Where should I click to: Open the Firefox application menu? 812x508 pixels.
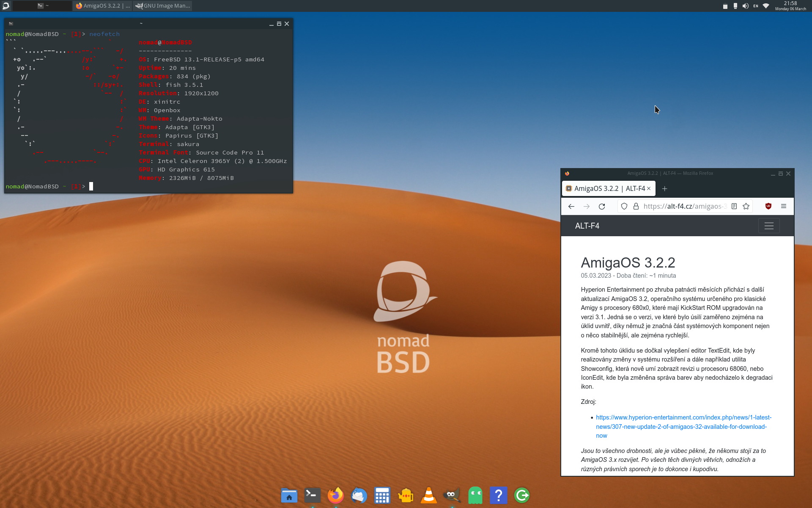click(x=784, y=206)
